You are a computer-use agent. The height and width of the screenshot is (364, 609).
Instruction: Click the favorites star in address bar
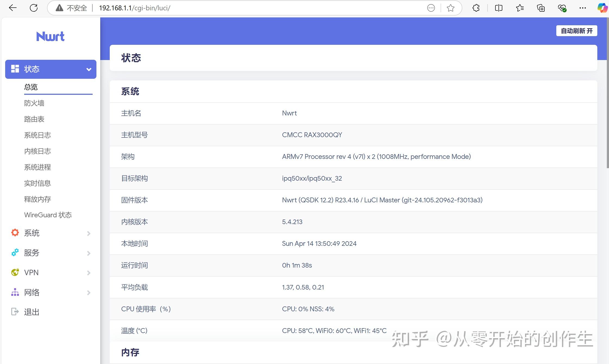click(450, 8)
